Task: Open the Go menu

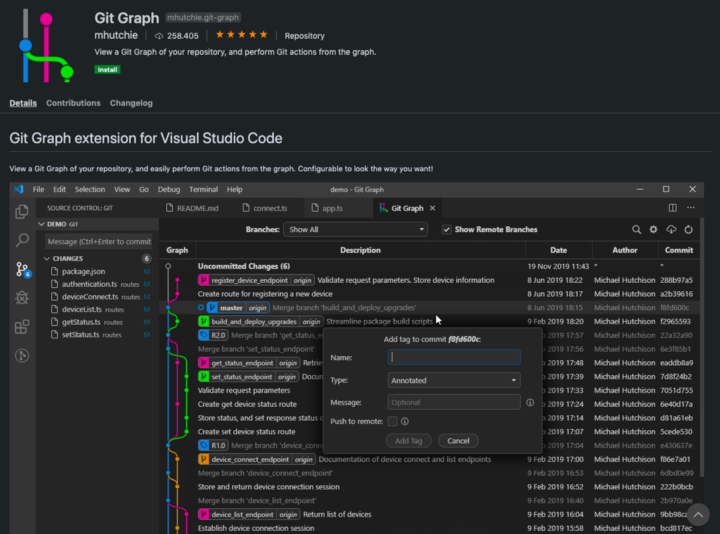Action: pyautogui.click(x=144, y=190)
